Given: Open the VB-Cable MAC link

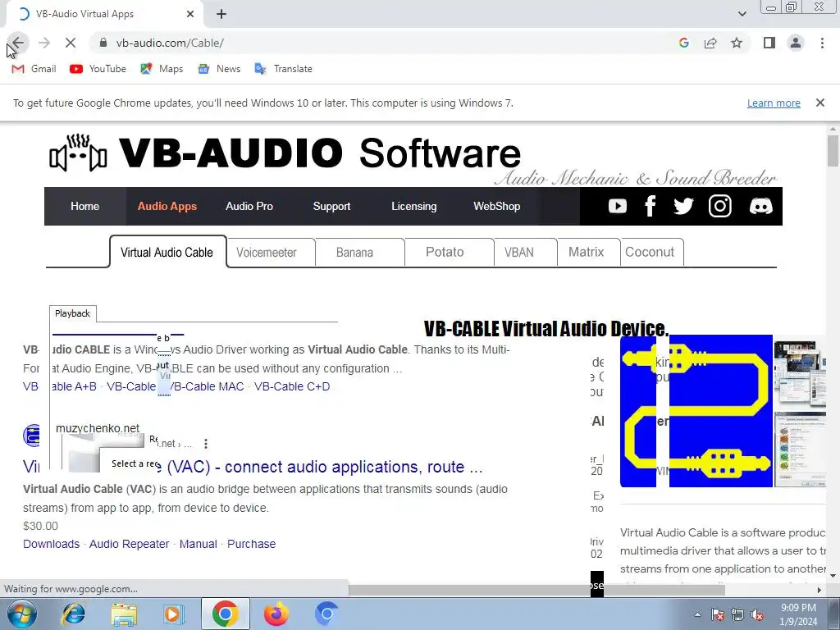Looking at the screenshot, I should pyautogui.click(x=207, y=386).
